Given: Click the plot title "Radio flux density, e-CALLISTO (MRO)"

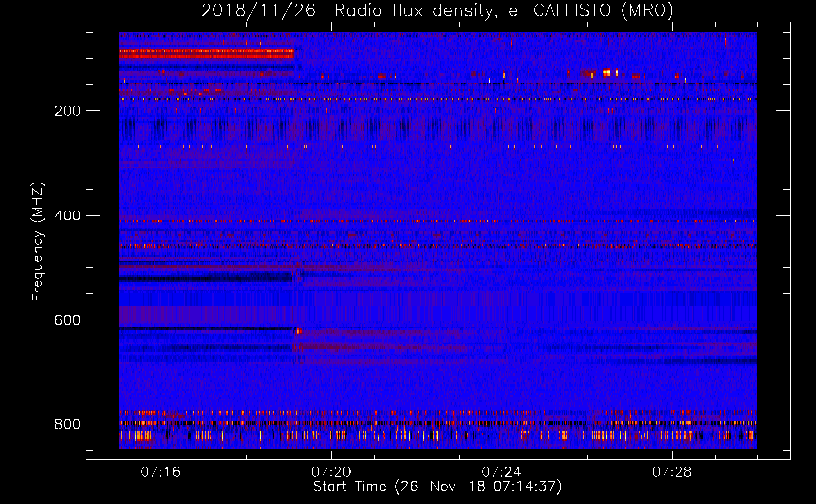Looking at the screenshot, I should click(x=504, y=10).
